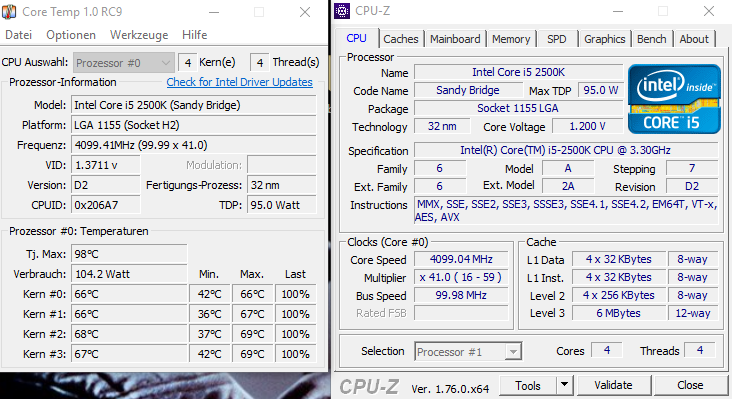This screenshot has height=399, width=732.
Task: Follow Check for Intel Driver Updates link
Action: pos(239,82)
